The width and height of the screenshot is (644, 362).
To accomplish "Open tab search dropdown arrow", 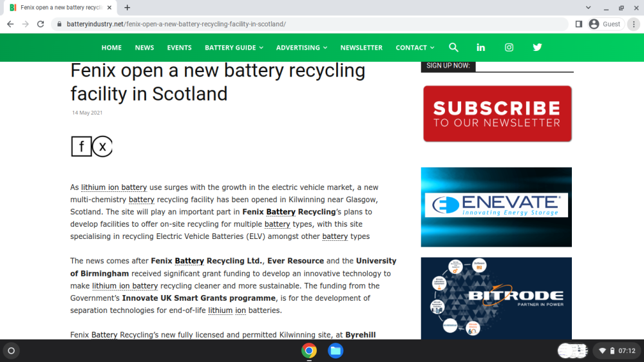I will pyautogui.click(x=588, y=7).
